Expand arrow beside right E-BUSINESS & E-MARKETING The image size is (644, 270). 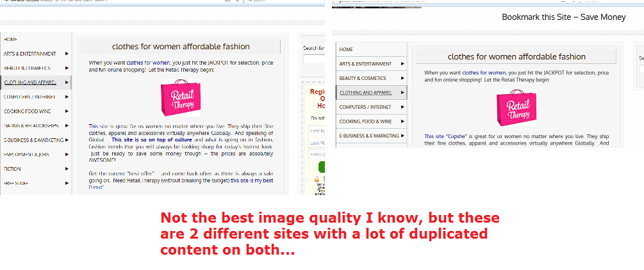pos(403,136)
